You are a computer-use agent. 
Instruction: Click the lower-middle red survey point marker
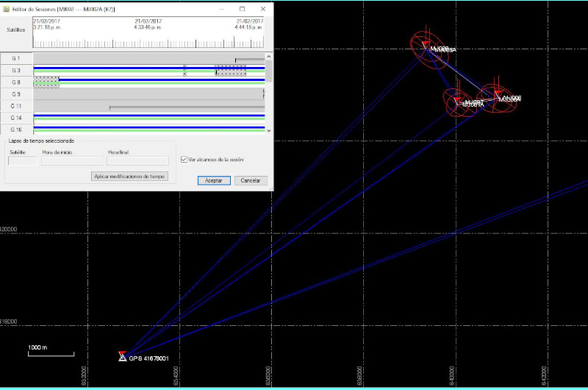pyautogui.click(x=457, y=101)
